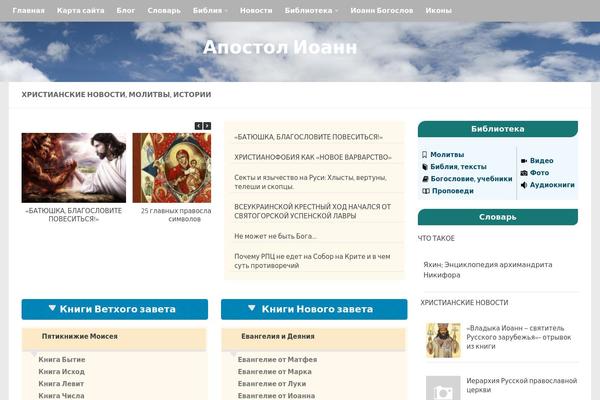Click the camcorder icon beside Видео
The image size is (600, 400).
tap(524, 161)
